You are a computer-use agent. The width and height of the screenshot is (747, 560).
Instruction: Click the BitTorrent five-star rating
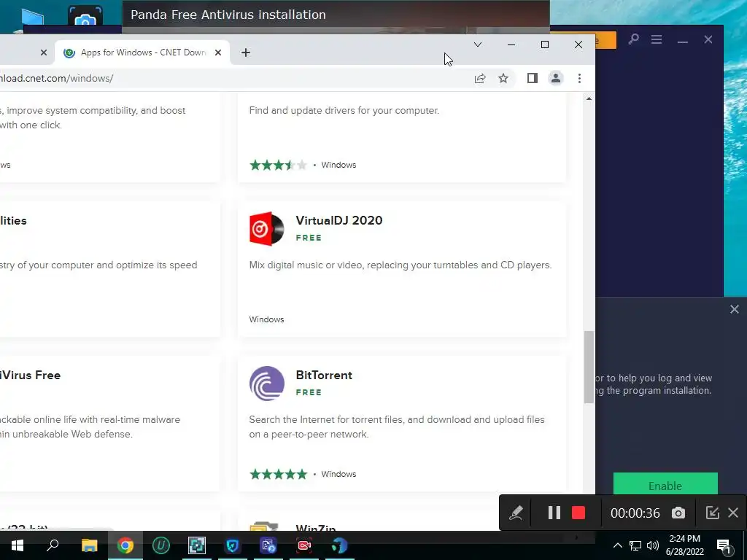coord(278,474)
